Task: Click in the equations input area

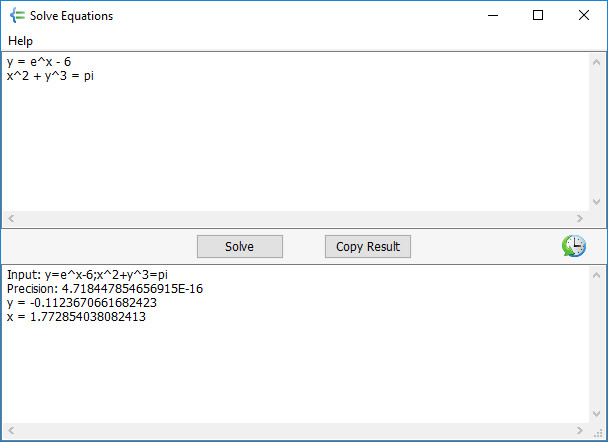Action: tap(295, 132)
